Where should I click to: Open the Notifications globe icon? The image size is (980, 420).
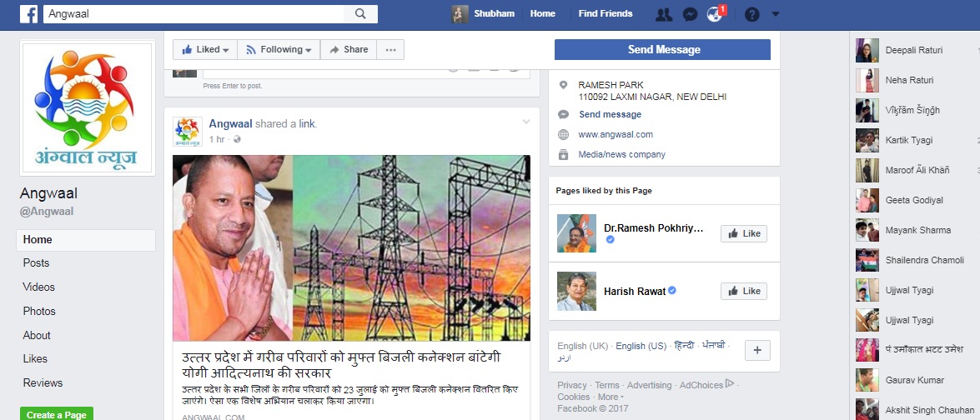pyautogui.click(x=715, y=13)
